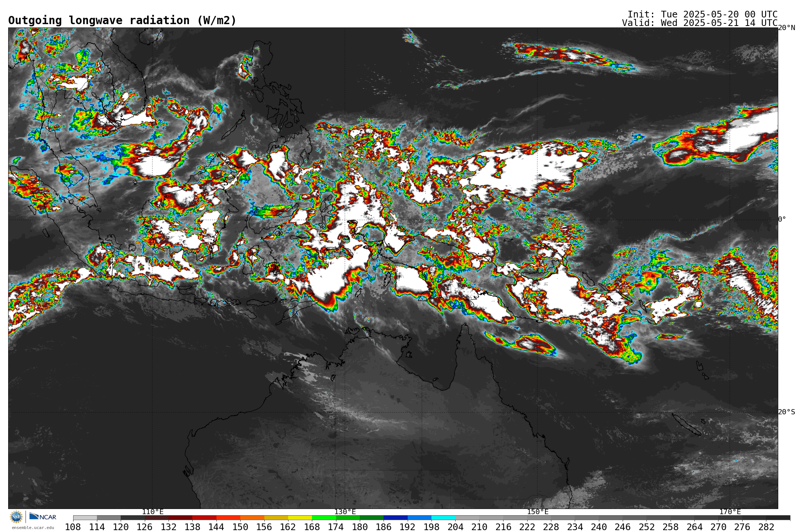Image resolution: width=802 pixels, height=532 pixels.
Task: Click the colorbar tick value 144
Action: pyautogui.click(x=216, y=527)
